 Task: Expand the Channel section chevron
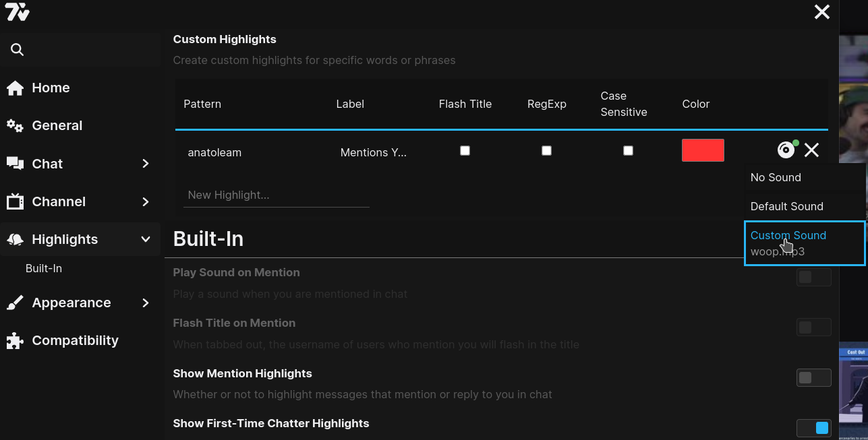pyautogui.click(x=146, y=201)
